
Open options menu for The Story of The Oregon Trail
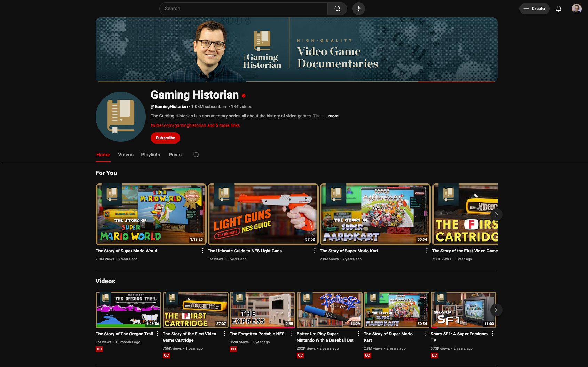click(158, 334)
